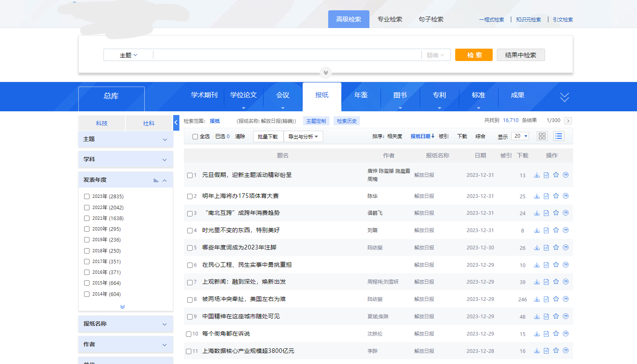Cite 上海数据核心产业规模超3800亿元
This screenshot has height=364, width=637.
point(566,350)
